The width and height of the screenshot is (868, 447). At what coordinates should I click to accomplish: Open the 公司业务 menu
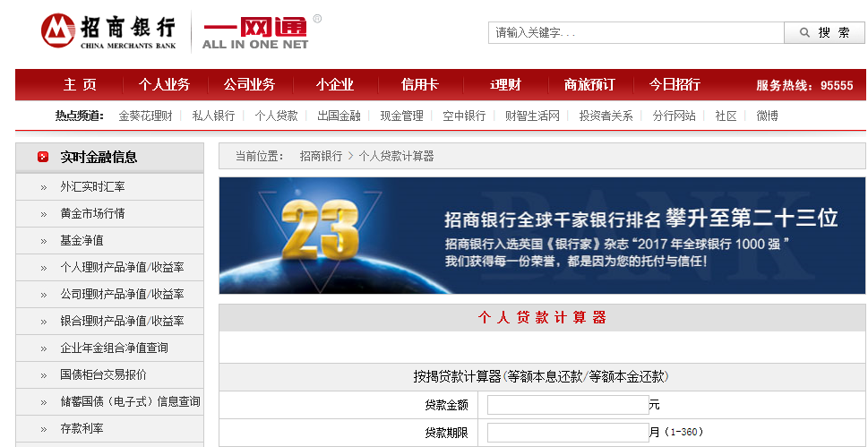[x=250, y=85]
